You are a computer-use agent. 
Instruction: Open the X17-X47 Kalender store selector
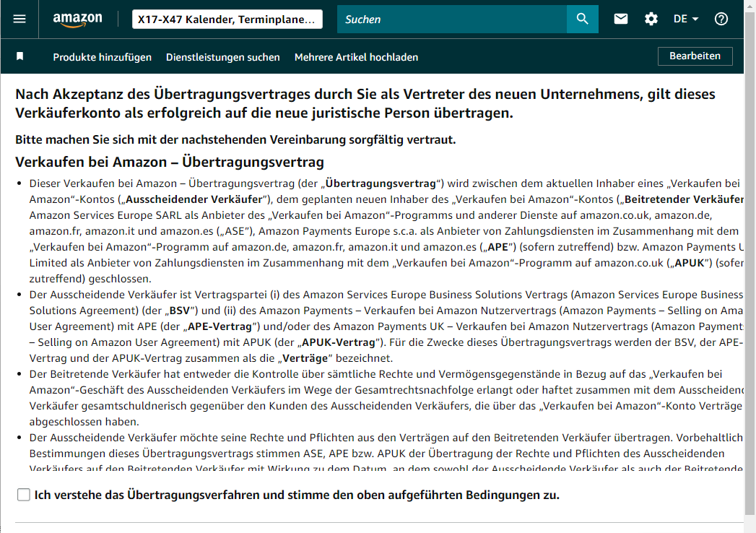pyautogui.click(x=227, y=19)
